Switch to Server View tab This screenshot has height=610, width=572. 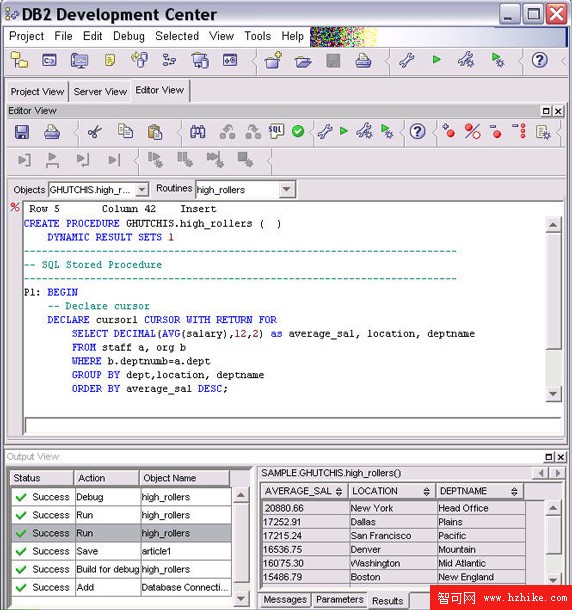100,92
